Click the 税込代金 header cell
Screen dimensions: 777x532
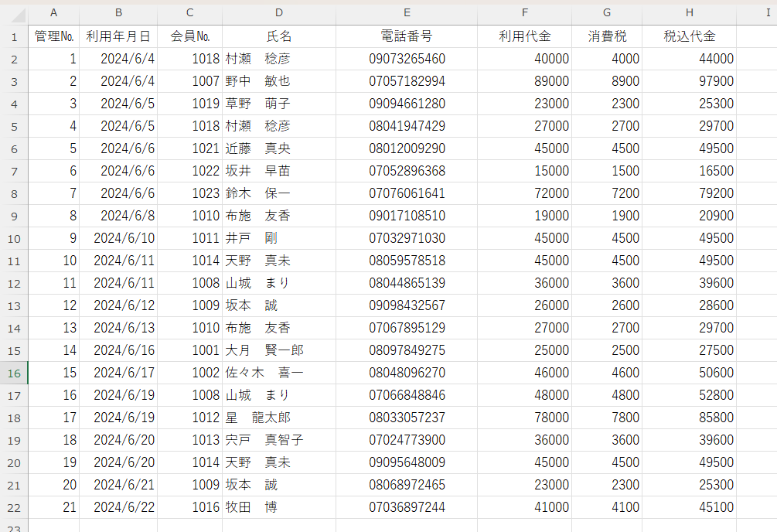689,36
